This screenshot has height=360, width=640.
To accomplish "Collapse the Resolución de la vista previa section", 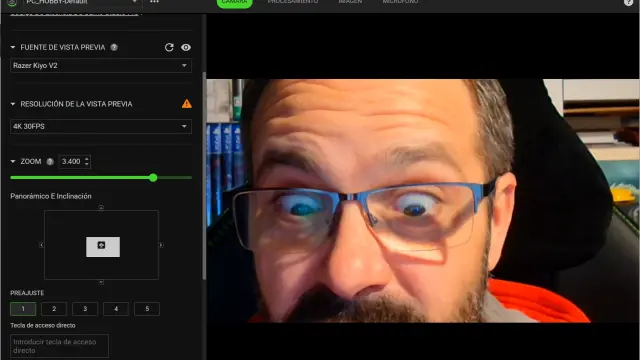I will point(13,104).
